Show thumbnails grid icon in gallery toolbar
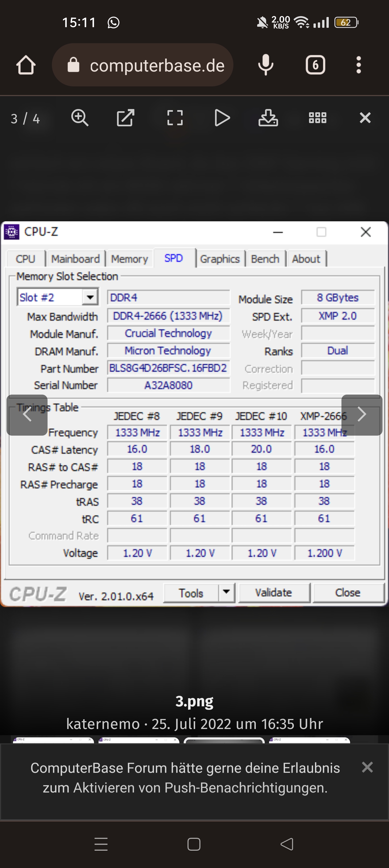The height and width of the screenshot is (868, 389). [317, 118]
